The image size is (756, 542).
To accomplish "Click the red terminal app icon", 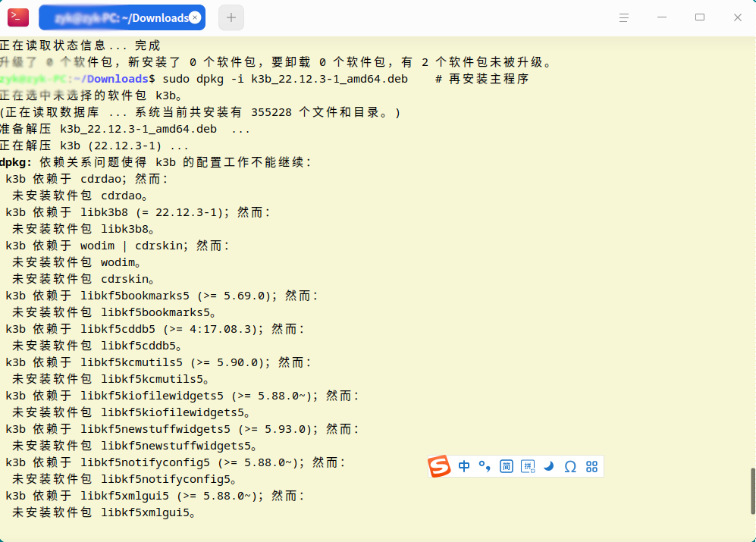I will tap(18, 17).
